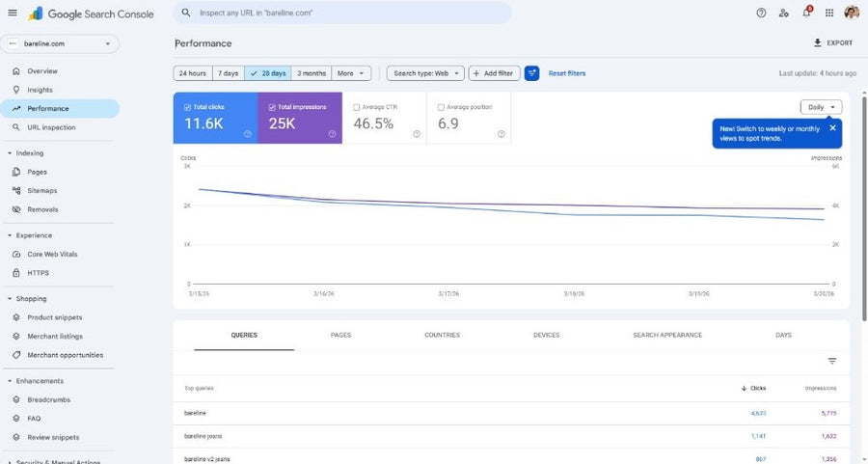The image size is (868, 464).
Task: Open the Search type: Web dropdown
Action: click(x=425, y=73)
